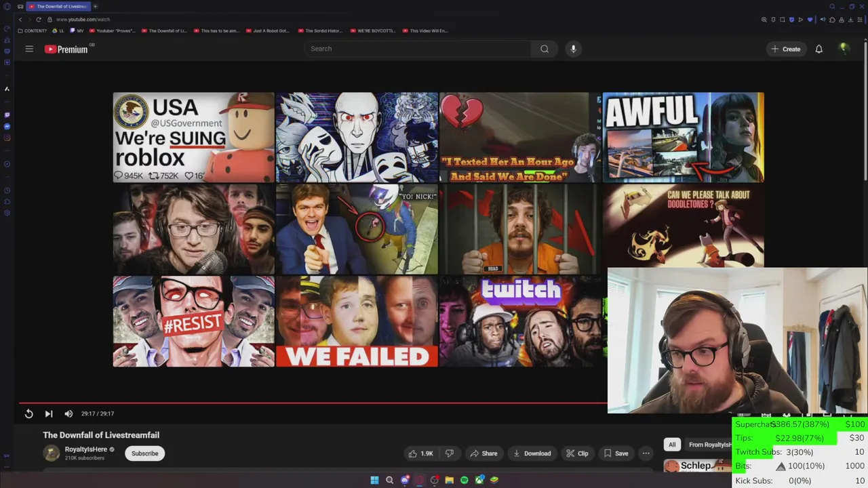Image resolution: width=868 pixels, height=488 pixels.
Task: Share this video
Action: pyautogui.click(x=484, y=453)
